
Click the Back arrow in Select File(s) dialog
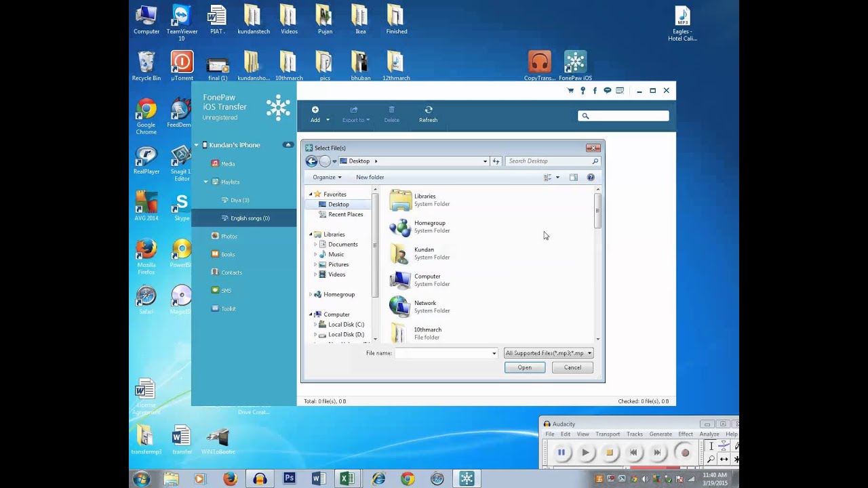[x=311, y=161]
